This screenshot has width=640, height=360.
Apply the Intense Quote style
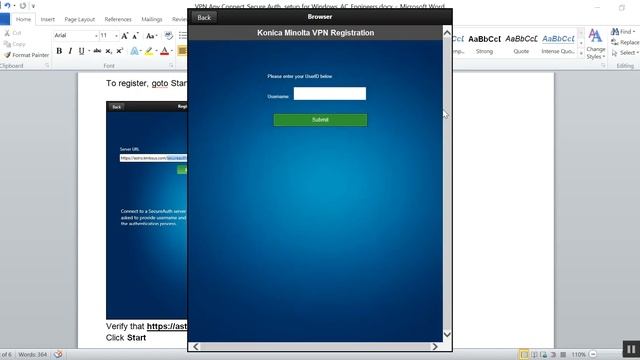click(x=558, y=44)
